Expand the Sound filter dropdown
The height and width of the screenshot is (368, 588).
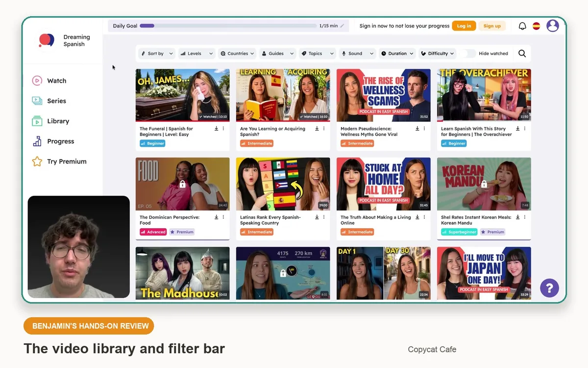pyautogui.click(x=357, y=53)
